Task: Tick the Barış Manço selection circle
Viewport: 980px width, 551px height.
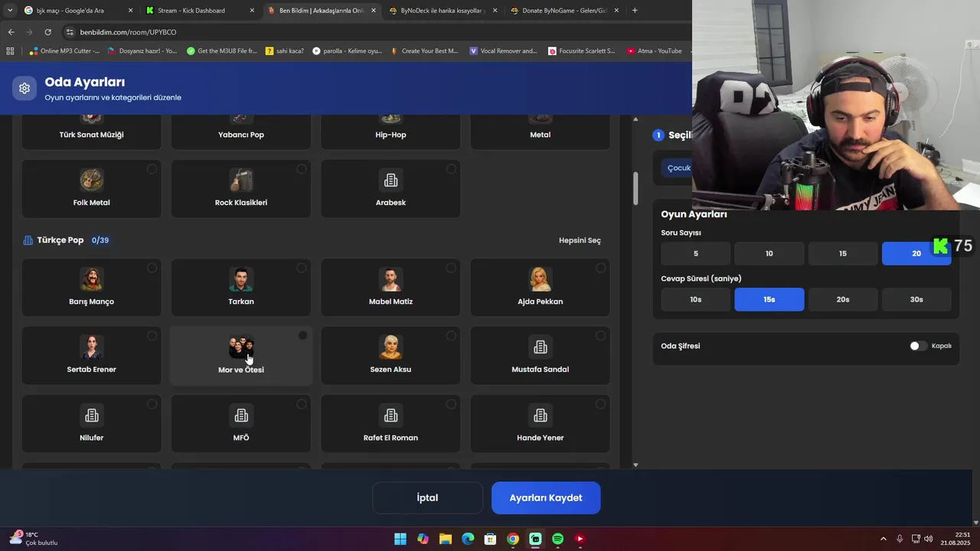Action: tap(152, 268)
